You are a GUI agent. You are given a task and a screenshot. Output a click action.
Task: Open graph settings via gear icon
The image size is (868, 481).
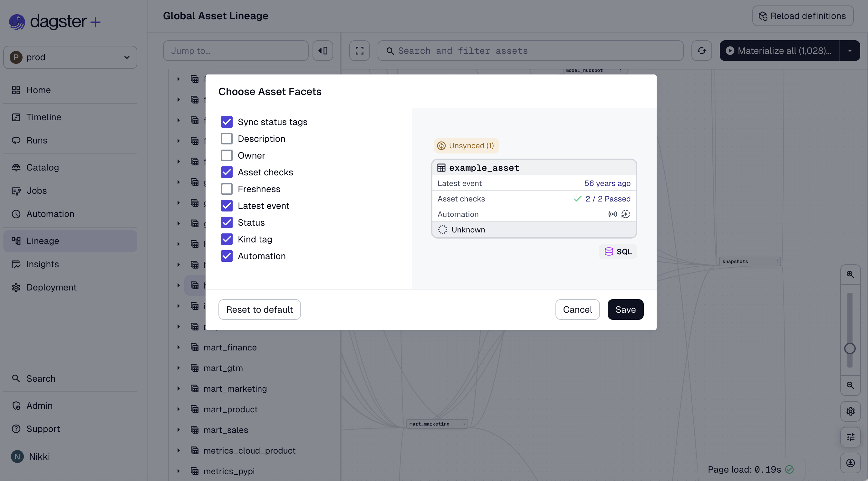(x=851, y=411)
